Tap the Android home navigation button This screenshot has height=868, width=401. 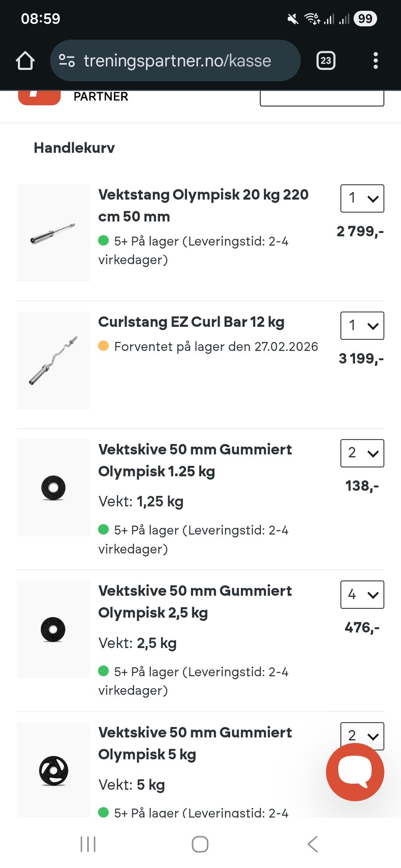coord(200,844)
